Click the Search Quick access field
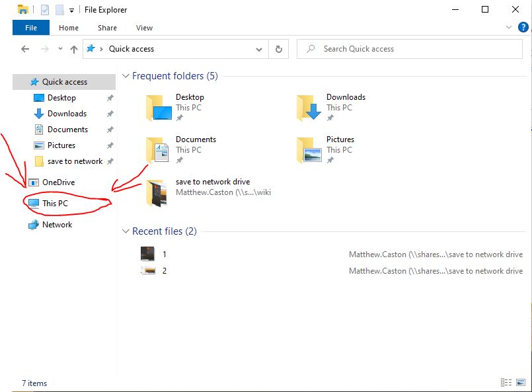Viewport: 532px width, 392px height. coord(410,49)
